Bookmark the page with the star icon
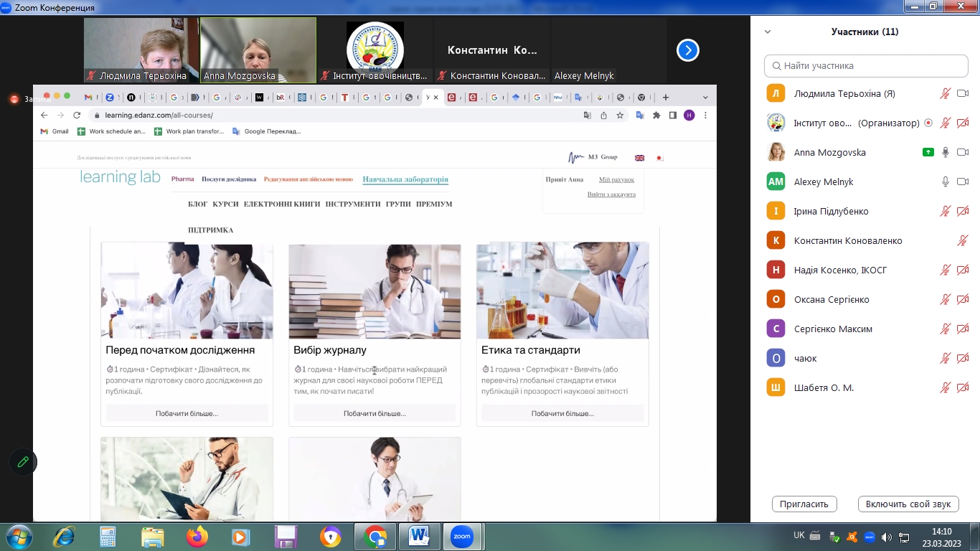The height and width of the screenshot is (551, 980). (620, 115)
